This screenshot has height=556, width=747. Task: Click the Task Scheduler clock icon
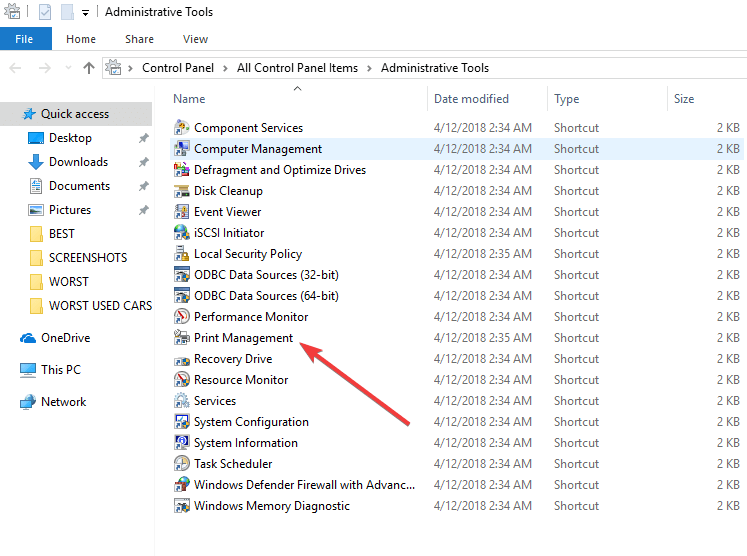tap(182, 464)
